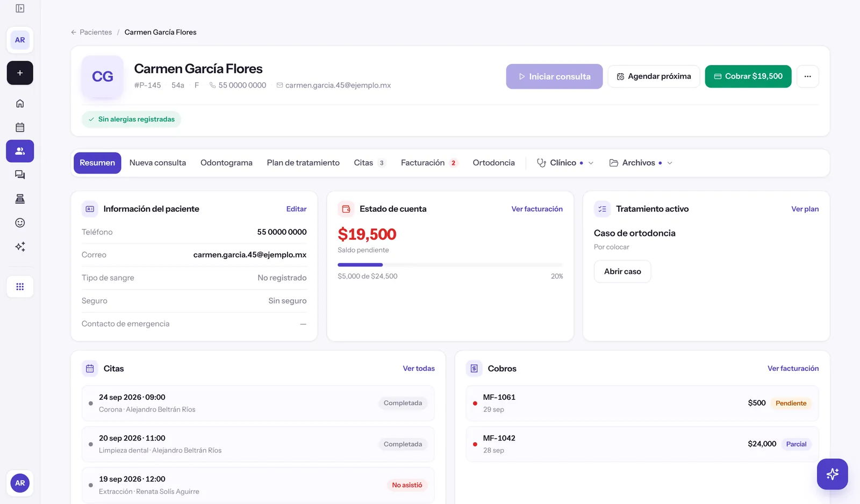
Task: Open the three-dots more options menu
Action: (807, 76)
